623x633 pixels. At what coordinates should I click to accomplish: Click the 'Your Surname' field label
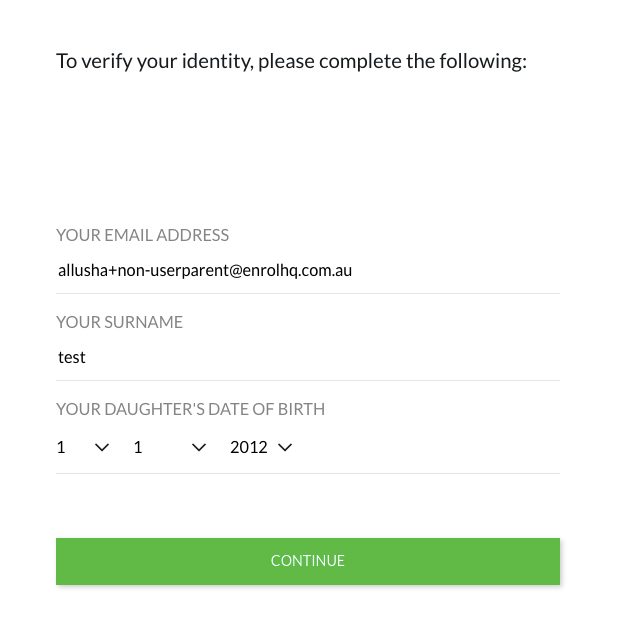pos(119,322)
